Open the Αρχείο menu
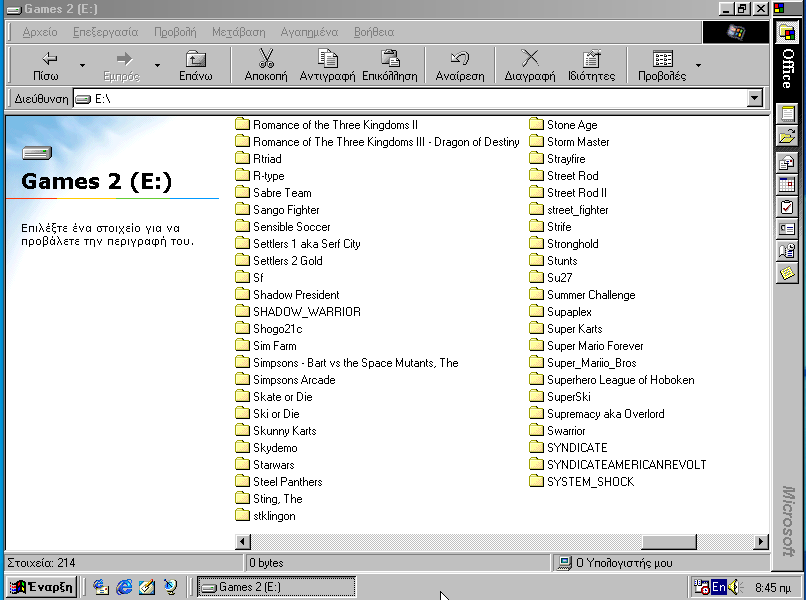The image size is (806, 600). coord(40,32)
